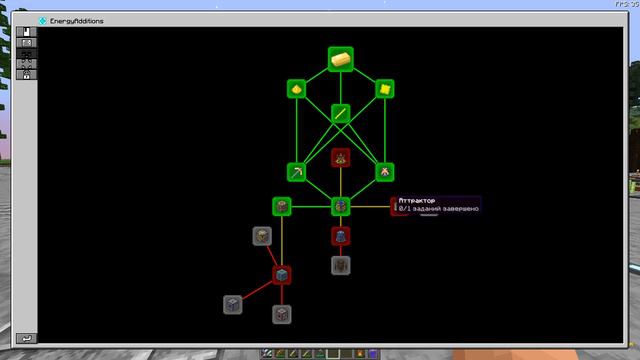Click the dark selected third toolbar button
Screen dimensions: 640x360
click(x=27, y=53)
